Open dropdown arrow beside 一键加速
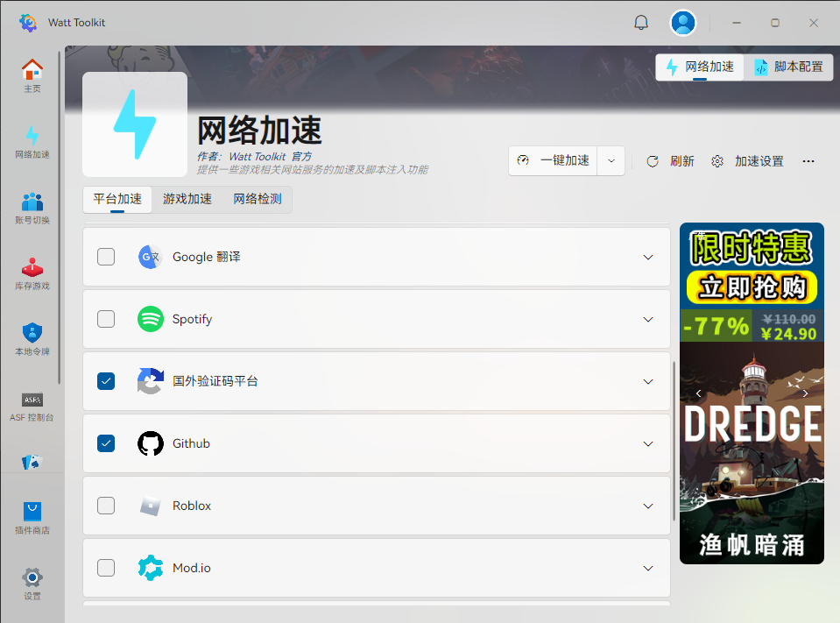 click(x=611, y=161)
